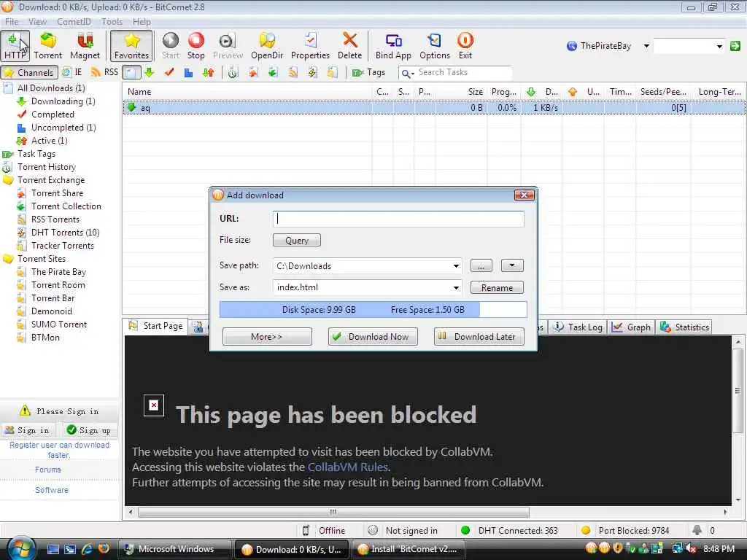Switch to the Task Log tab
Image resolution: width=747 pixels, height=560 pixels.
578,327
